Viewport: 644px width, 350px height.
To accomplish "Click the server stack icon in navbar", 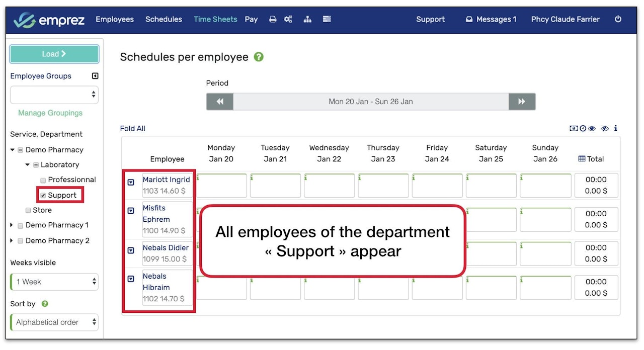I will [x=327, y=19].
